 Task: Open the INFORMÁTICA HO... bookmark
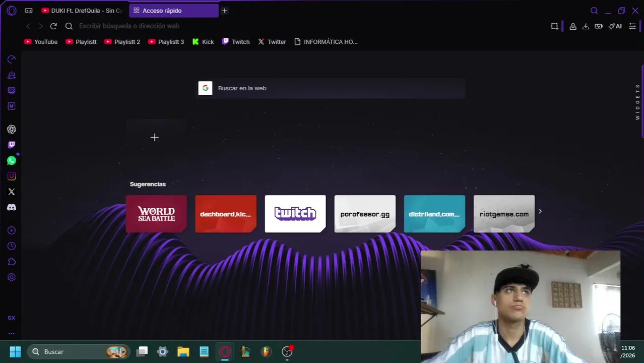point(326,42)
